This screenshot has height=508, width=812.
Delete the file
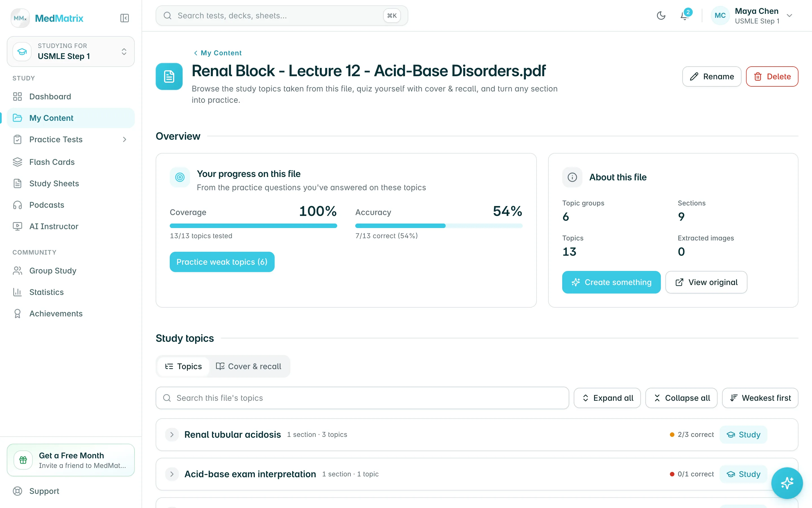[772, 76]
